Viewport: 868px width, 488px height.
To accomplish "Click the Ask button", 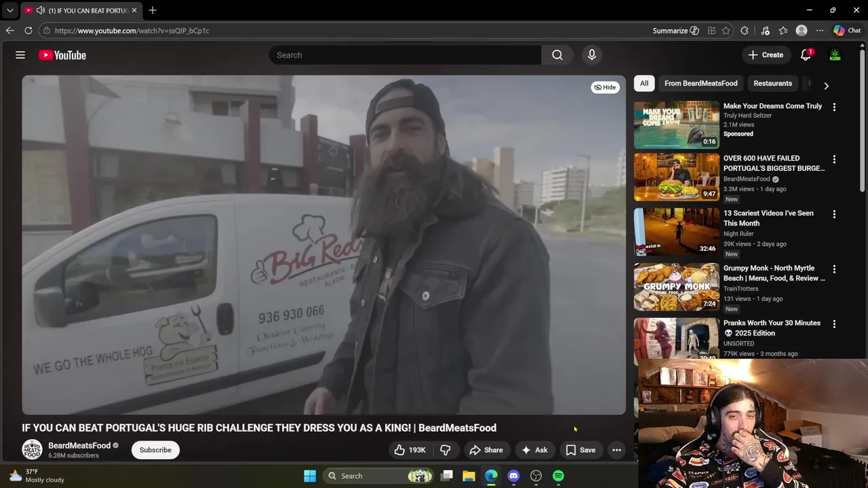I will click(534, 450).
